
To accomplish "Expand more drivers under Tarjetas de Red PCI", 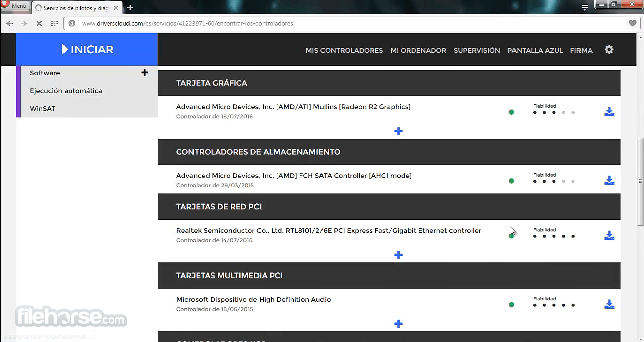I will click(x=398, y=255).
